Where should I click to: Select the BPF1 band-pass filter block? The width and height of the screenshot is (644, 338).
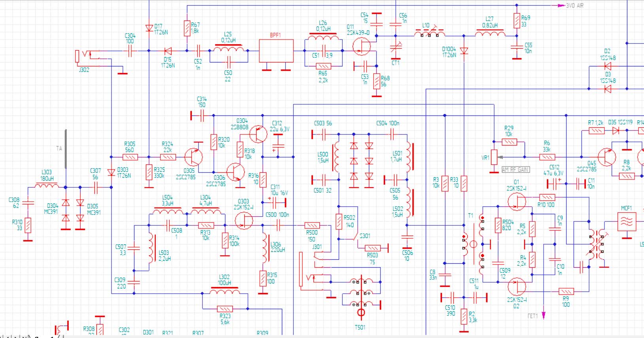click(276, 51)
